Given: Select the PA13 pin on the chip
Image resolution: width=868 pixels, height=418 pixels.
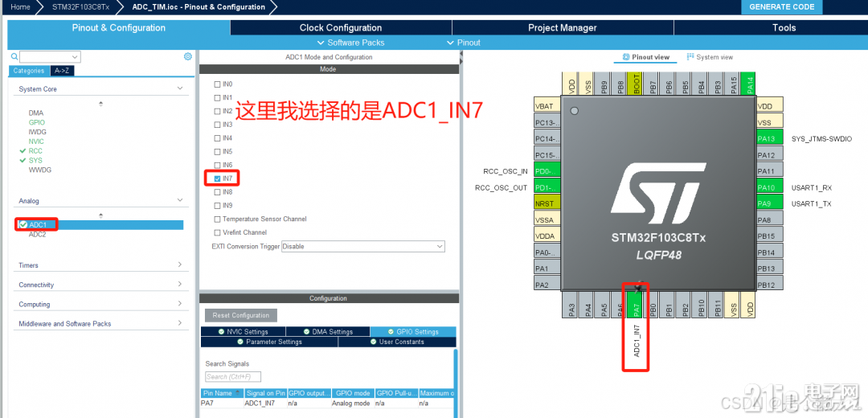Looking at the screenshot, I should pos(770,139).
